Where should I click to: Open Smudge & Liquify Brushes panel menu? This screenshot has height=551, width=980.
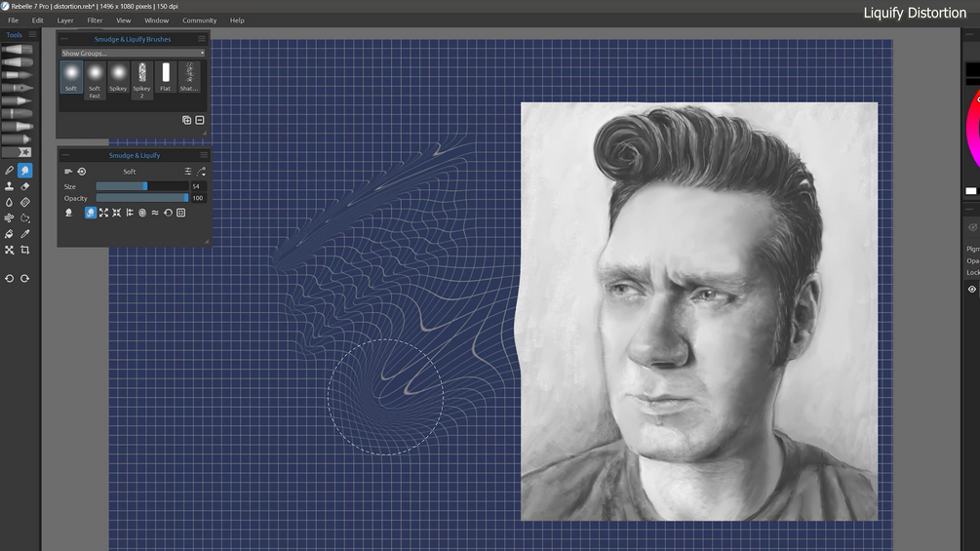point(202,39)
